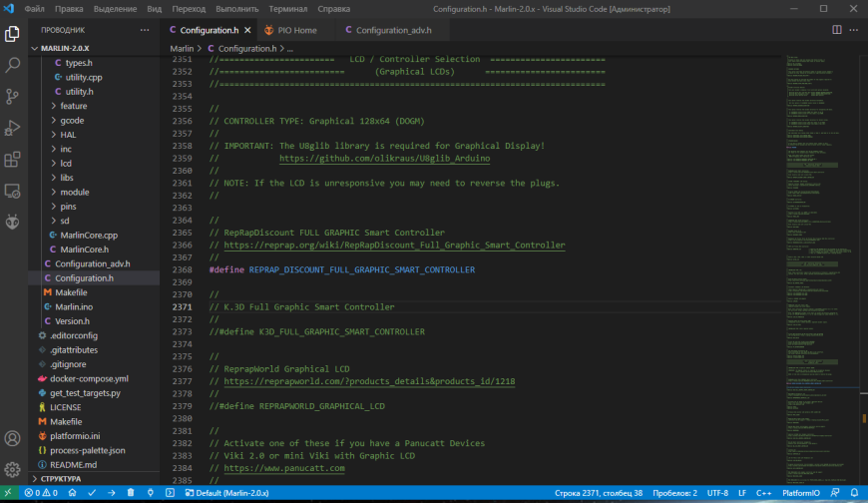Open the panucatt.com link
Image resolution: width=868 pixels, height=503 pixels.
(x=284, y=468)
